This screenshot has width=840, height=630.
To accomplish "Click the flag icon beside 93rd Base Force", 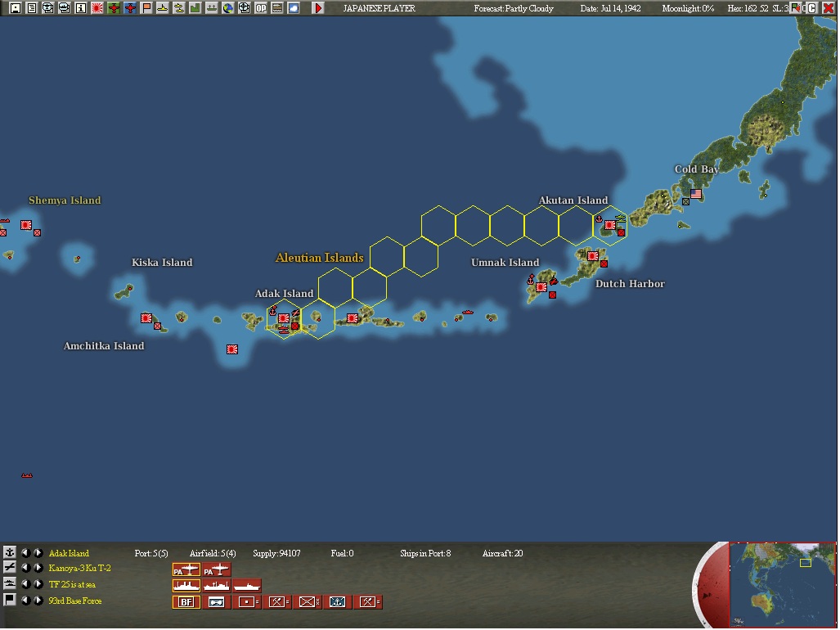I will (x=9, y=600).
